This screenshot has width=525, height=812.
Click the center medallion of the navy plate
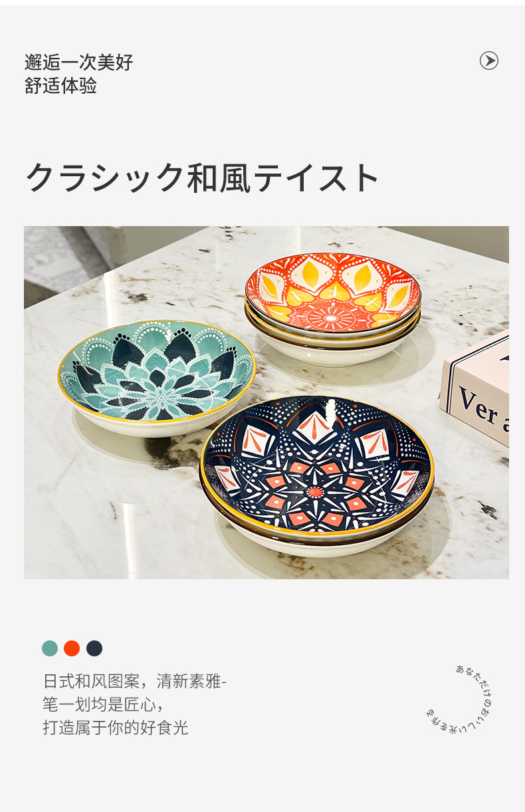315,492
